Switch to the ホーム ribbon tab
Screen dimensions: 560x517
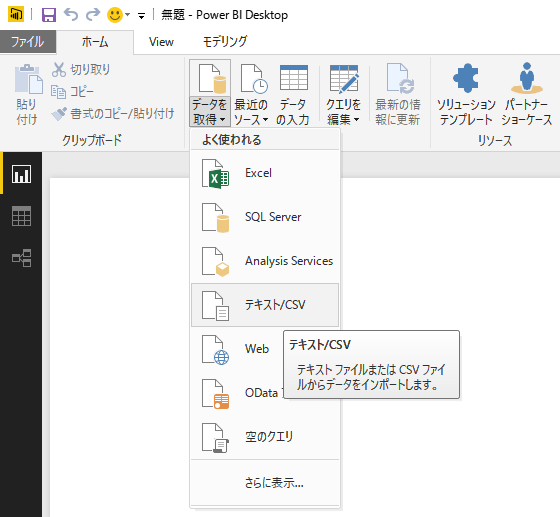point(95,42)
